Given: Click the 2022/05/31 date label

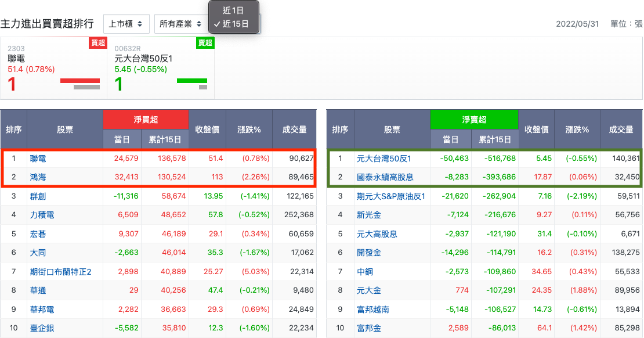Looking at the screenshot, I should 577,24.
